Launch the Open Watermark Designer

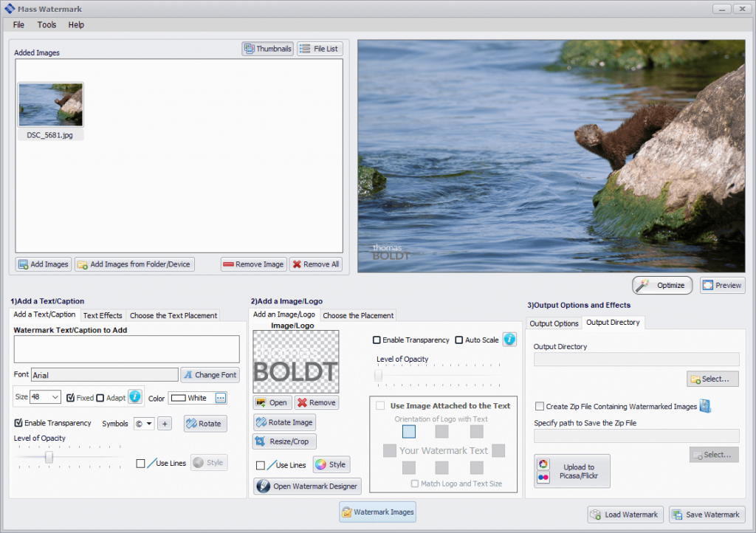coord(305,486)
